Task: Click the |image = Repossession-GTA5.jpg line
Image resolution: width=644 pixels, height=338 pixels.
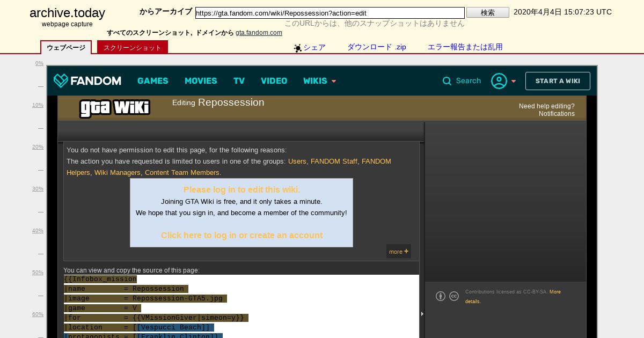Action: [145, 298]
